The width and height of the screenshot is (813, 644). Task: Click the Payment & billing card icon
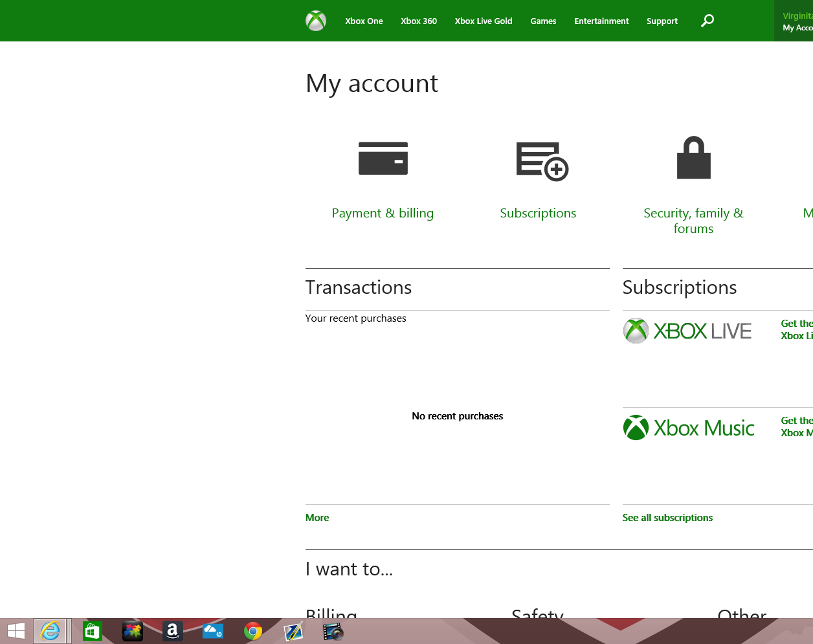point(383,158)
